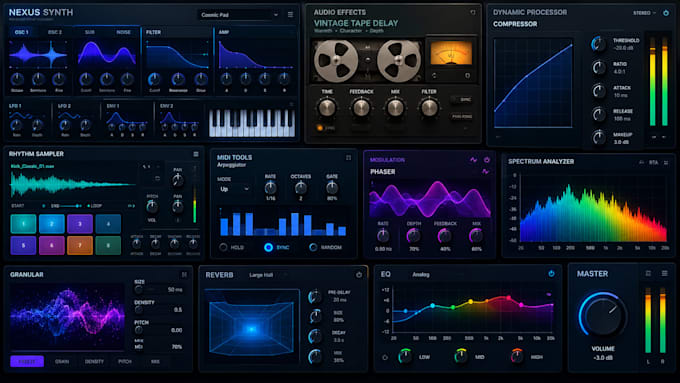This screenshot has height=383, width=680.
Task: Click reverb Pre-Delay knob
Action: [315, 297]
